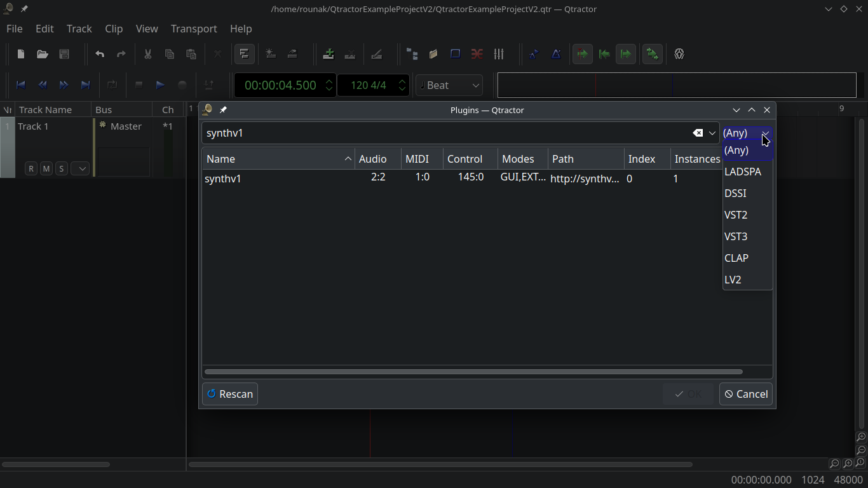
Task: Open plugin search history dropdown arrow
Action: (x=712, y=133)
